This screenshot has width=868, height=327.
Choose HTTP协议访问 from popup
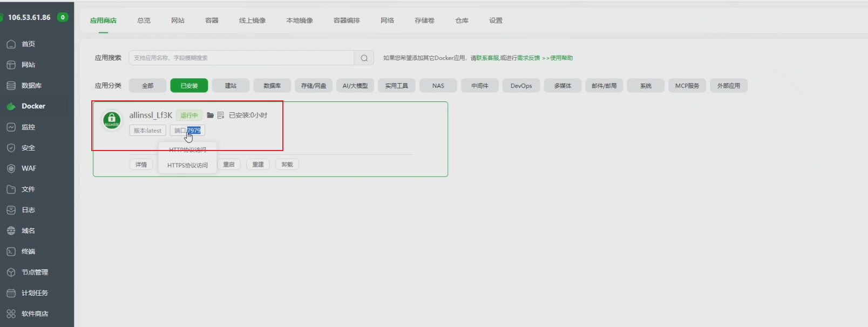[x=187, y=150]
